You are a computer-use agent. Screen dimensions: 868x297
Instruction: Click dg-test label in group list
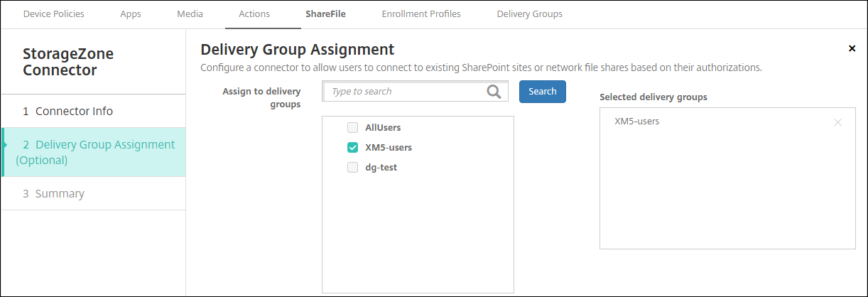coord(381,168)
